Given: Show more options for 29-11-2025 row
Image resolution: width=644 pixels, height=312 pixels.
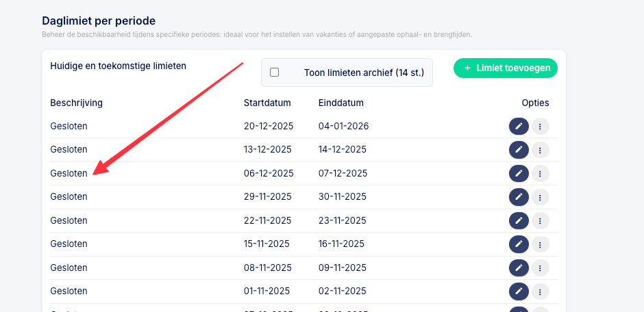Looking at the screenshot, I should pyautogui.click(x=541, y=197).
